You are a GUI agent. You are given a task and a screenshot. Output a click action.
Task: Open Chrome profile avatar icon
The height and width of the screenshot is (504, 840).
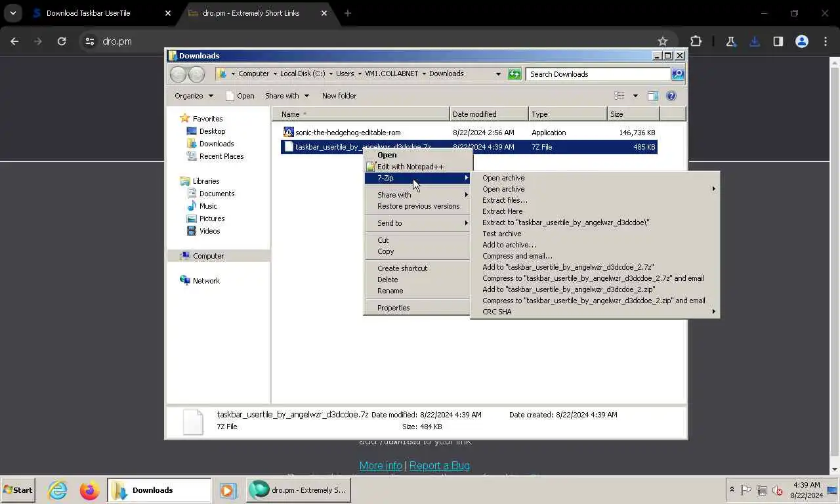(801, 41)
